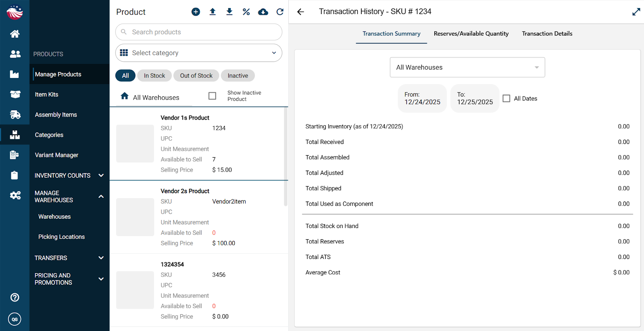
Task: Filter products by Inactive
Action: click(238, 76)
